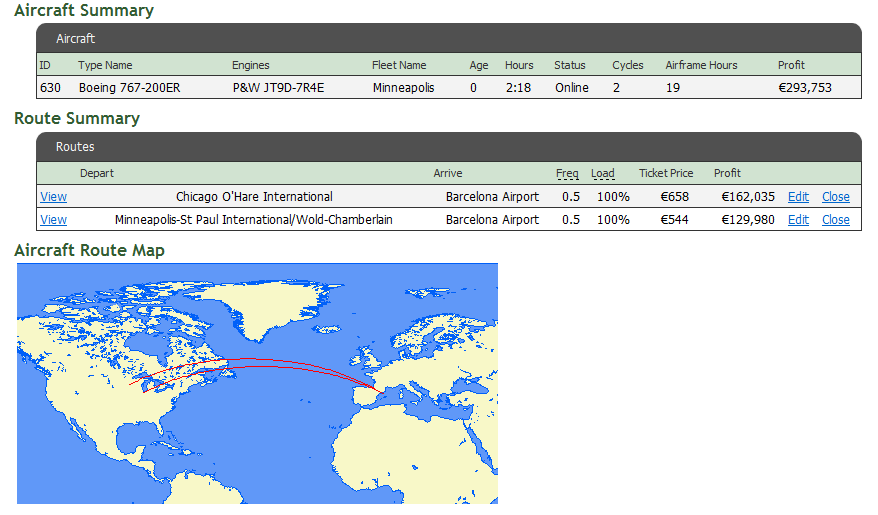This screenshot has height=515, width=878.
Task: Click the €129,980 route profit value
Action: 748,220
